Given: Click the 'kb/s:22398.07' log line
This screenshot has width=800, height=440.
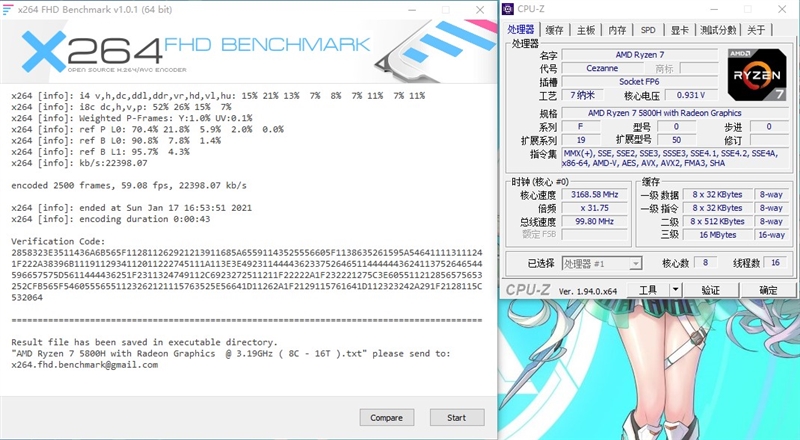Looking at the screenshot, I should point(80,163).
